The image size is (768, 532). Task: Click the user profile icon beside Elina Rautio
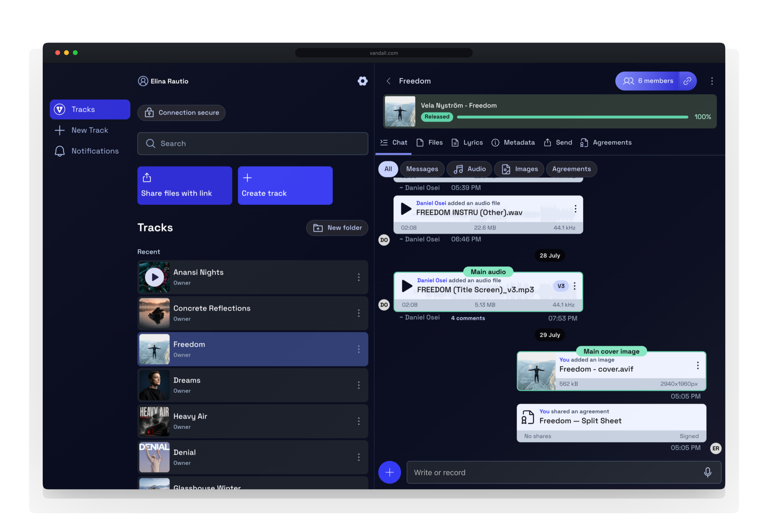[x=143, y=81]
